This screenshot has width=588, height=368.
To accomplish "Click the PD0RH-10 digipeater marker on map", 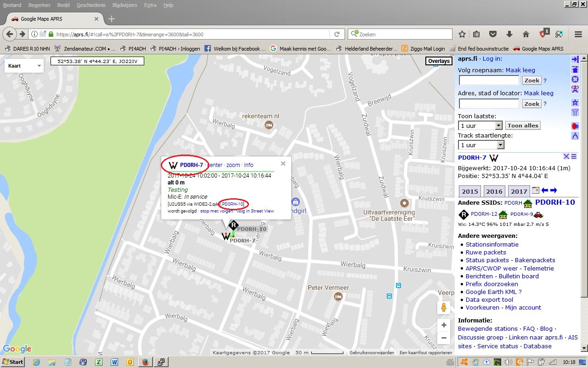I will point(233,225).
